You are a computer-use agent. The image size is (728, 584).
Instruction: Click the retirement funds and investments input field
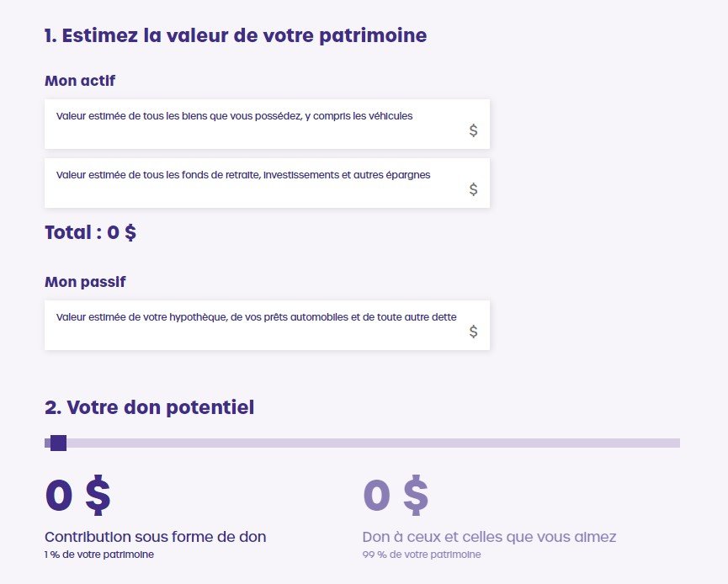pos(252,182)
